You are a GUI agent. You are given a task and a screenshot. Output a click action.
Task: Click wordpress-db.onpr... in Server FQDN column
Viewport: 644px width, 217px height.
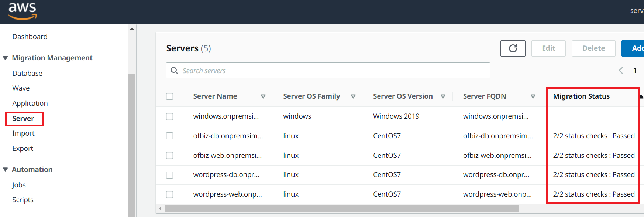[x=496, y=175]
